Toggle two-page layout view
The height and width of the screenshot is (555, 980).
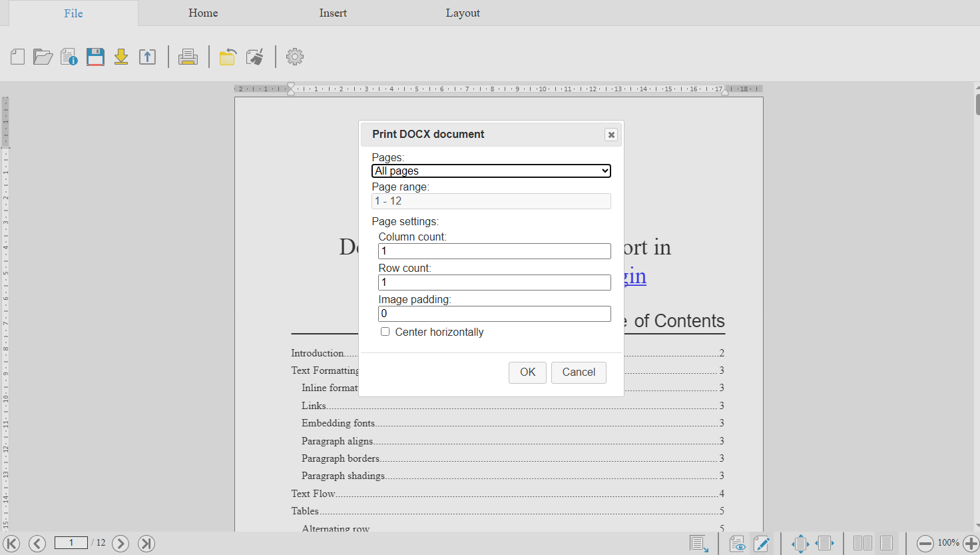point(862,544)
